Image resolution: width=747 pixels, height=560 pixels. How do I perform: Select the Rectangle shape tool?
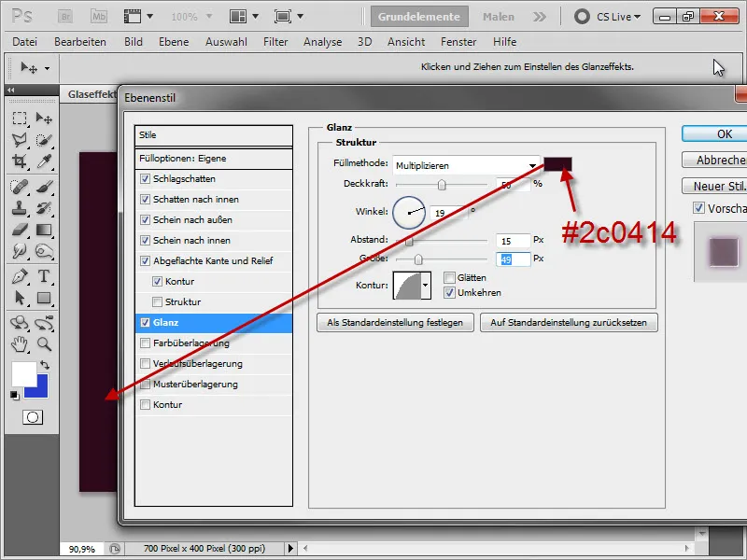(x=44, y=298)
